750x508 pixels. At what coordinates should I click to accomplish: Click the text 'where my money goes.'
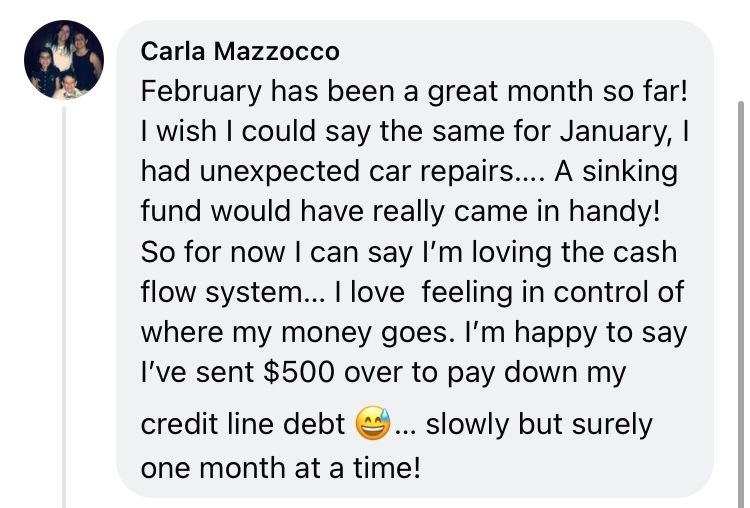pyautogui.click(x=298, y=333)
